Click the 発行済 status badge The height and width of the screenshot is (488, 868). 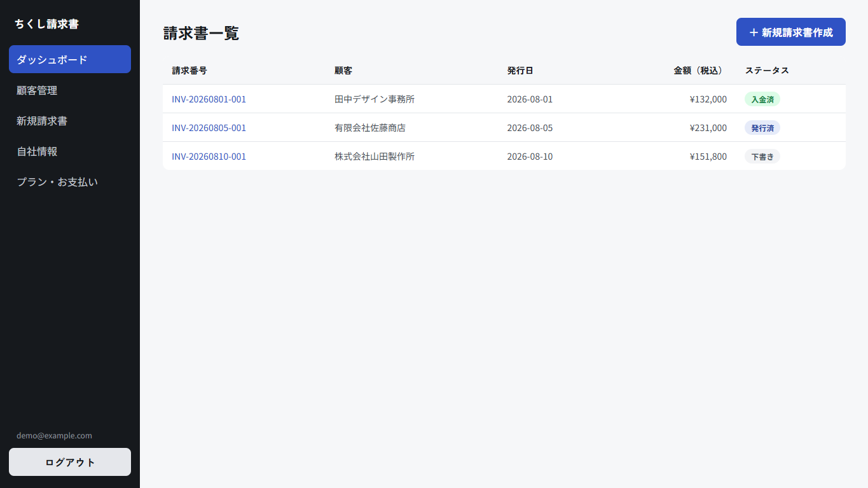762,128
